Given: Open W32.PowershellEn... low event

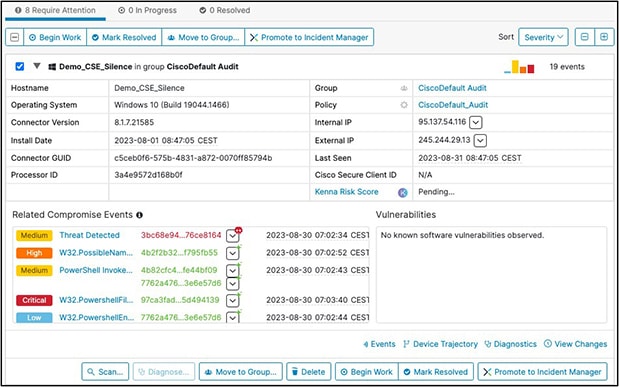Looking at the screenshot, I should pos(97,317).
